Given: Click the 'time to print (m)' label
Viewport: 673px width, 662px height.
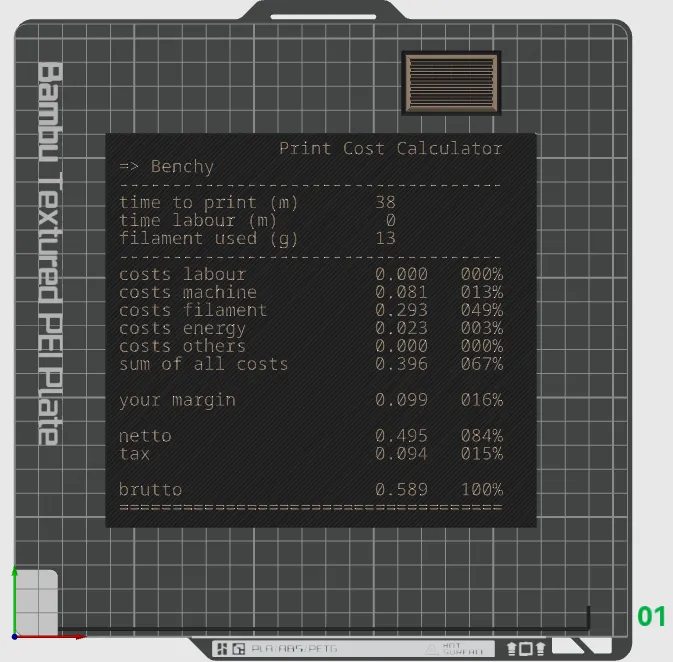Looking at the screenshot, I should [x=209, y=203].
